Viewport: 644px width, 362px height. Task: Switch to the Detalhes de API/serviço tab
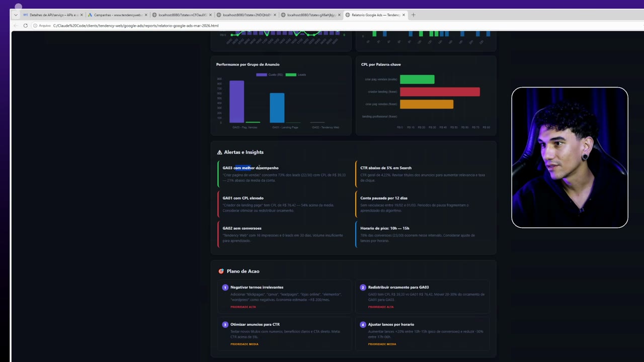[x=52, y=15]
